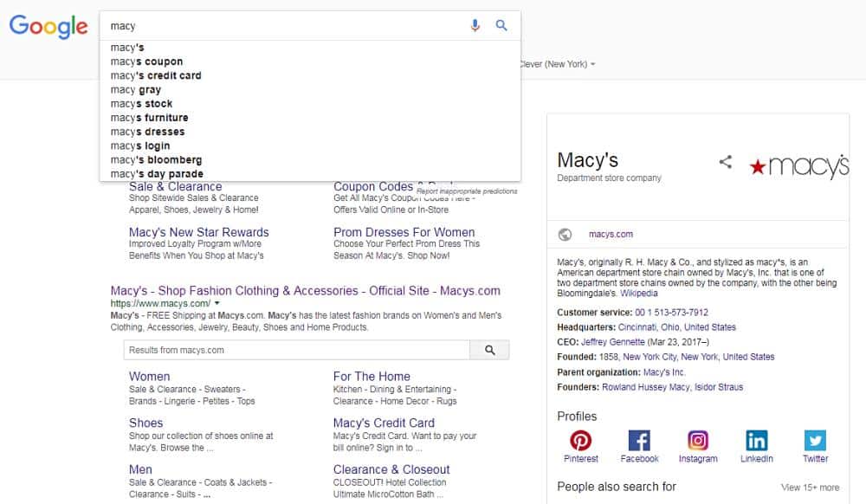
Task: Choose the "macys dresses" suggestion
Action: coord(310,132)
